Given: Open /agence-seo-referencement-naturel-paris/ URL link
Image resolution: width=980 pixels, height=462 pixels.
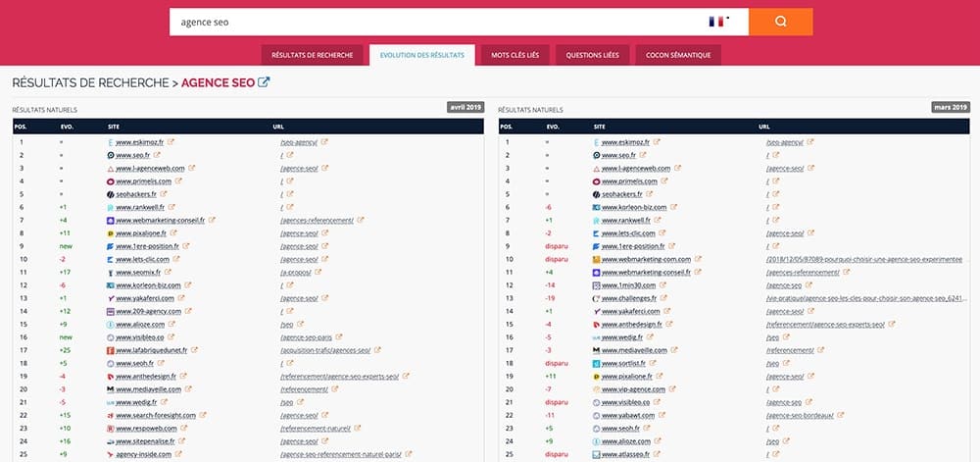Looking at the screenshot, I should coord(340,454).
